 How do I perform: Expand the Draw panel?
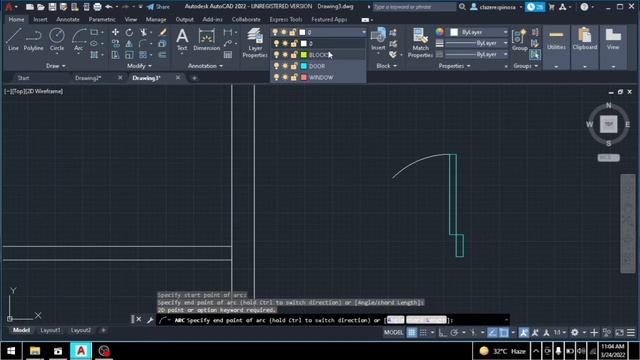coord(56,66)
